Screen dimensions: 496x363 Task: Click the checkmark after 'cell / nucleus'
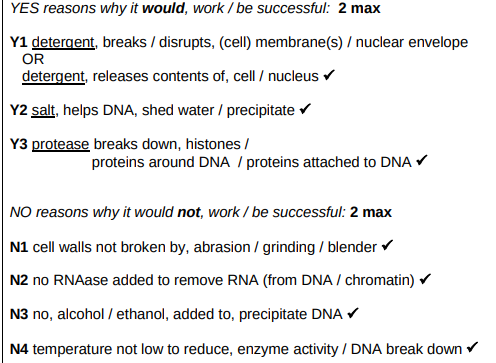coord(329,75)
